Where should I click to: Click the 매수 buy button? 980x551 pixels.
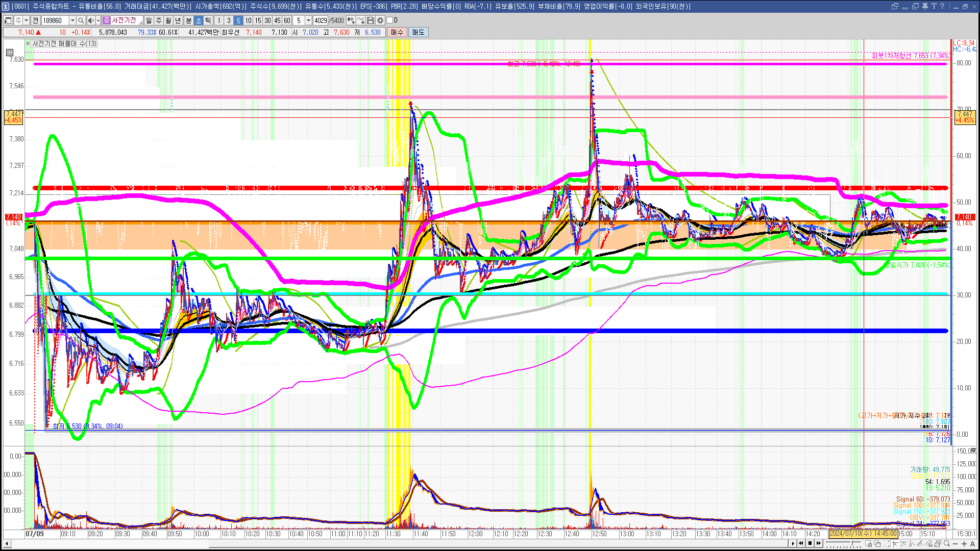click(x=397, y=32)
